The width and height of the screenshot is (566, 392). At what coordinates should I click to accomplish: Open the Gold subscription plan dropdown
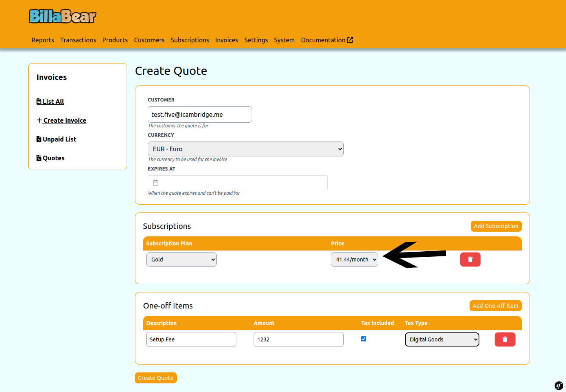click(x=181, y=260)
